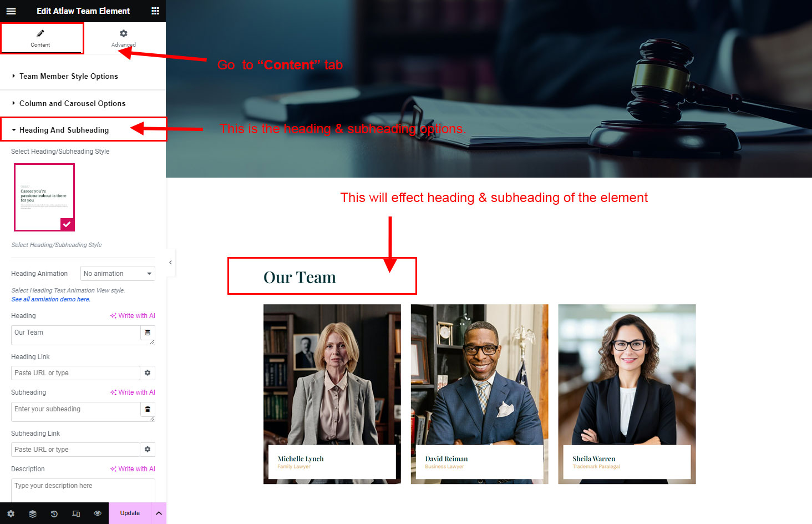Click the page settings gear in footer
Screen dimensions: 812x524
pyautogui.click(x=11, y=513)
